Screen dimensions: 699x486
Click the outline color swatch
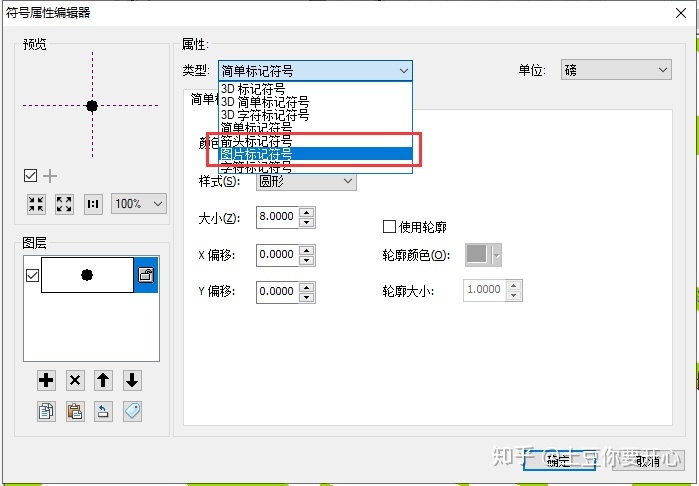tap(477, 255)
